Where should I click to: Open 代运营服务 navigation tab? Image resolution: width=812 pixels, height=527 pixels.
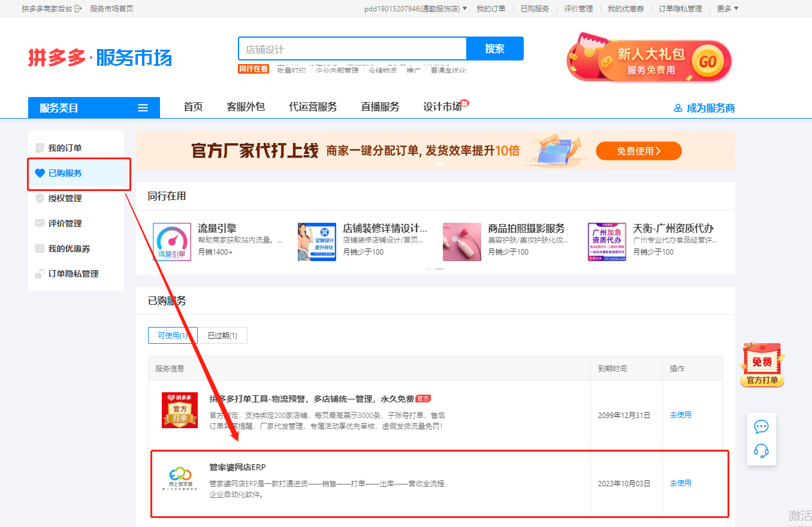tap(313, 107)
